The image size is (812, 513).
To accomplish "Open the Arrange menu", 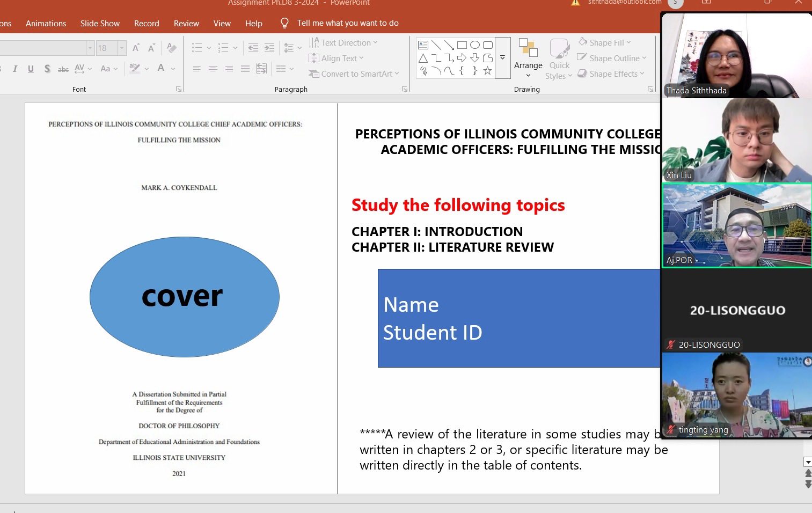I will tap(528, 58).
